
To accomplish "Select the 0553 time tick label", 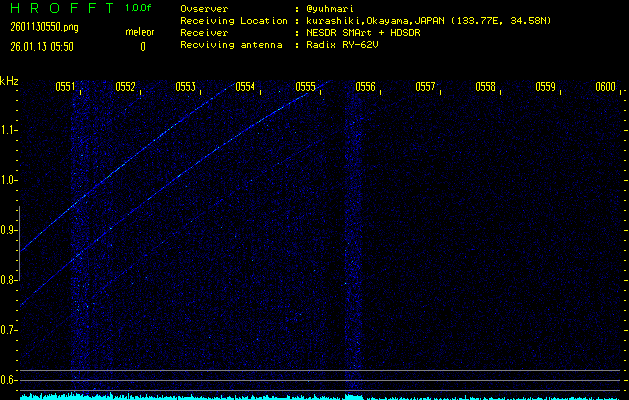I will (185, 87).
